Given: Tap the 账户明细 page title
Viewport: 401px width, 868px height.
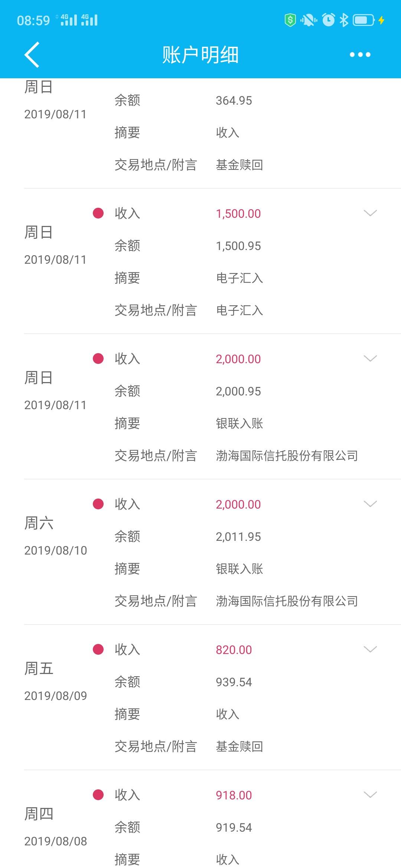Looking at the screenshot, I should (200, 55).
